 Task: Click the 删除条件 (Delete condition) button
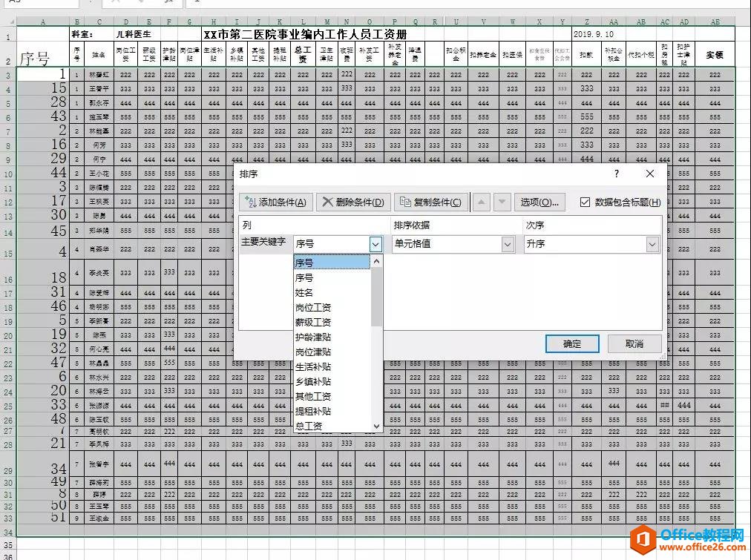click(353, 202)
